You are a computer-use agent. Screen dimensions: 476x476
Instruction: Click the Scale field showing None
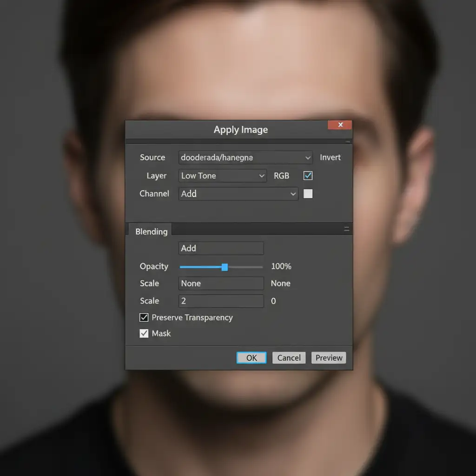point(221,284)
